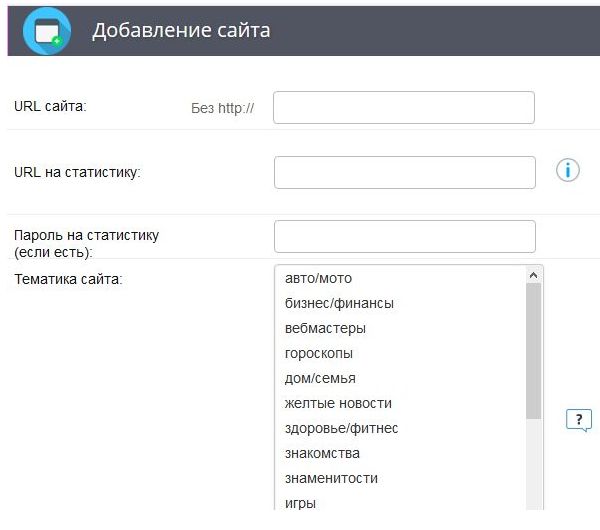Click the info icon beside statistics URL
Screen dimensions: 600x530
click(x=567, y=171)
